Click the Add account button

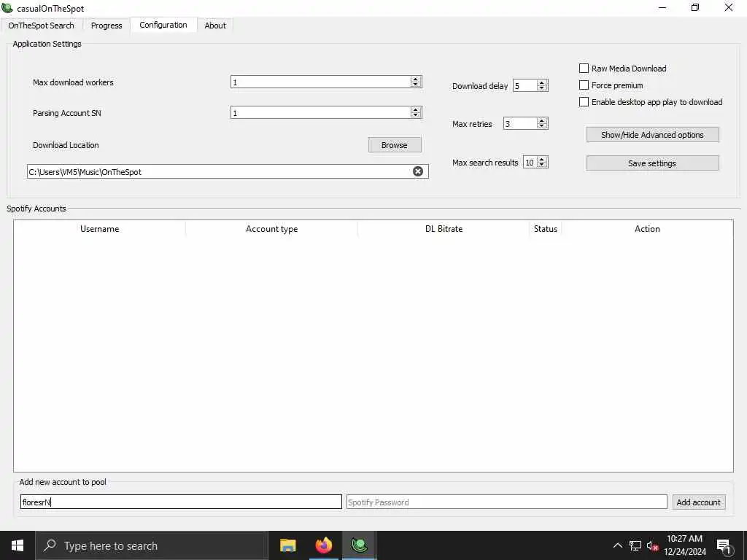pyautogui.click(x=698, y=502)
